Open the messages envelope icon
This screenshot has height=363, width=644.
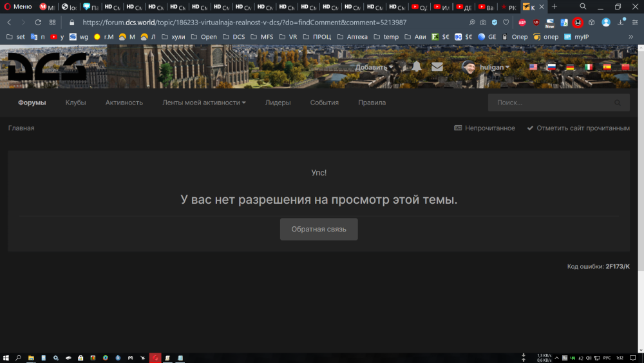pyautogui.click(x=437, y=66)
